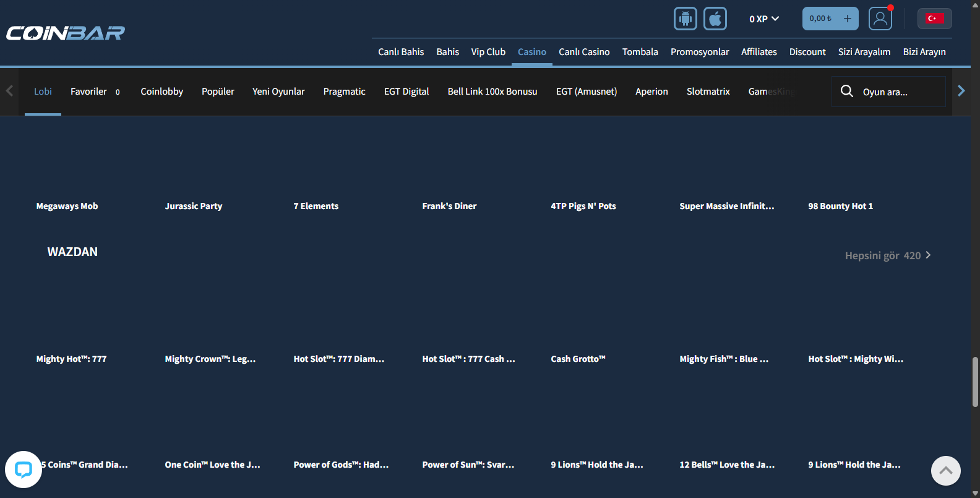Open the Jurassic Party game
Image resolution: width=980 pixels, height=498 pixels.
point(194,206)
